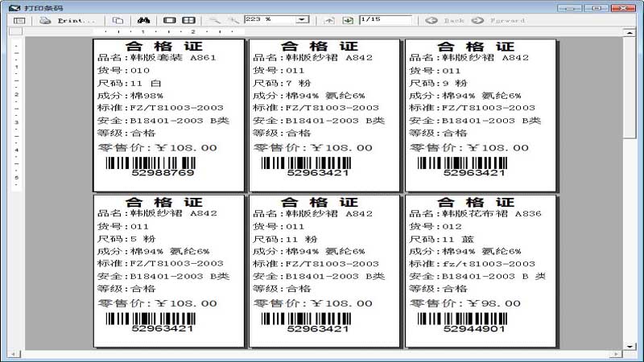The height and width of the screenshot is (362, 644).
Task: Click size text 尺码:7 粉
Action: pos(282,83)
